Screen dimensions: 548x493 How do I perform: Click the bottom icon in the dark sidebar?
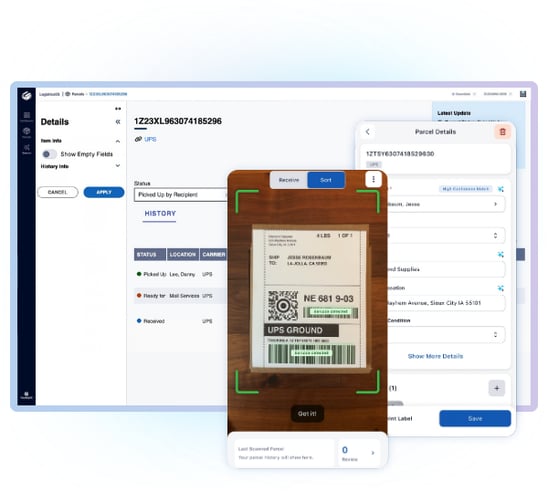[27, 394]
